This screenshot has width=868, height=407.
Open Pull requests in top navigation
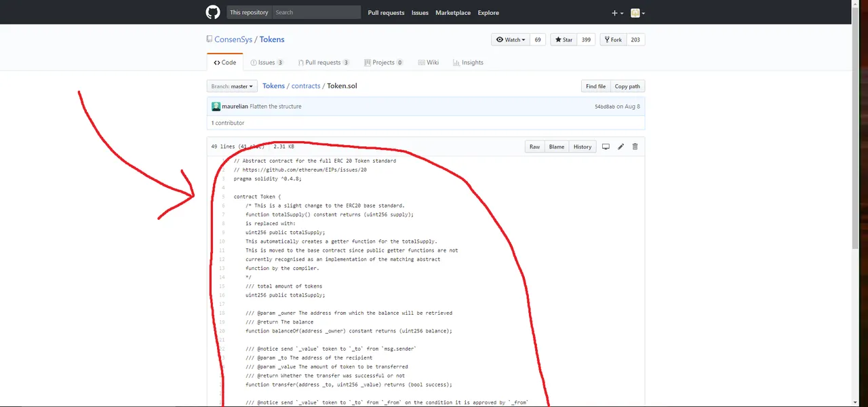[386, 13]
